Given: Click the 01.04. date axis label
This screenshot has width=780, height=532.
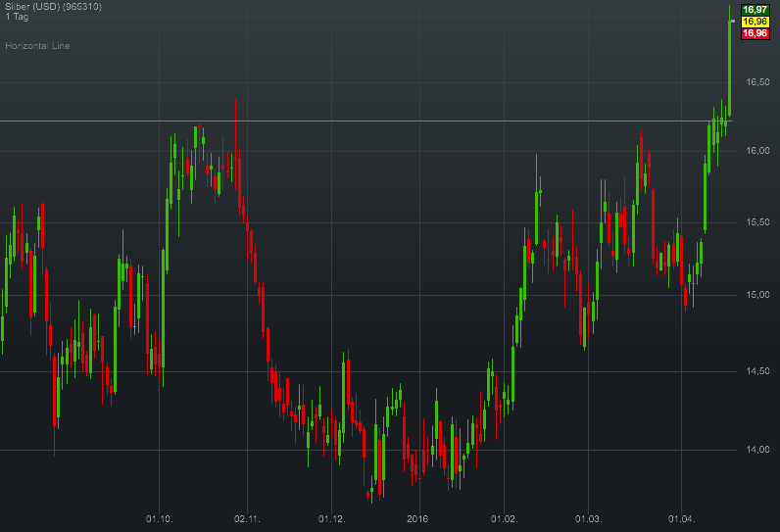Looking at the screenshot, I should coord(681,519).
